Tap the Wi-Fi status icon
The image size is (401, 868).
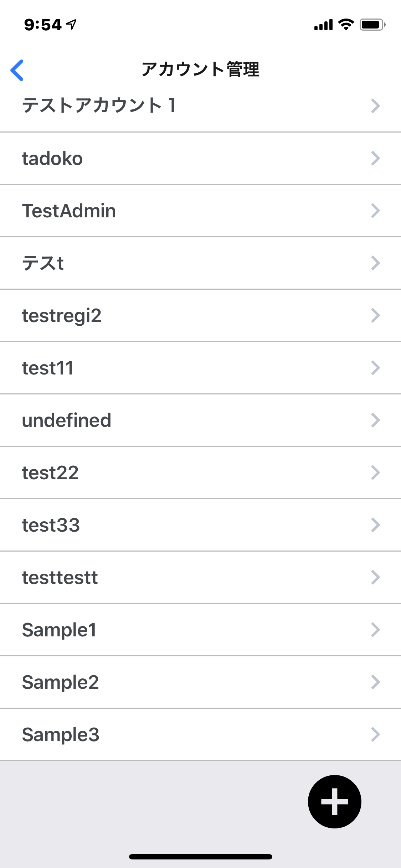point(345,25)
